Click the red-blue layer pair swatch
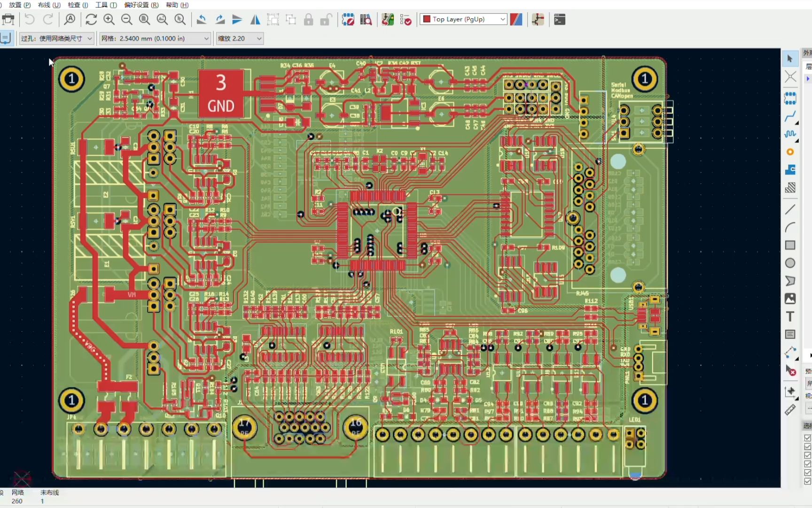 (516, 19)
